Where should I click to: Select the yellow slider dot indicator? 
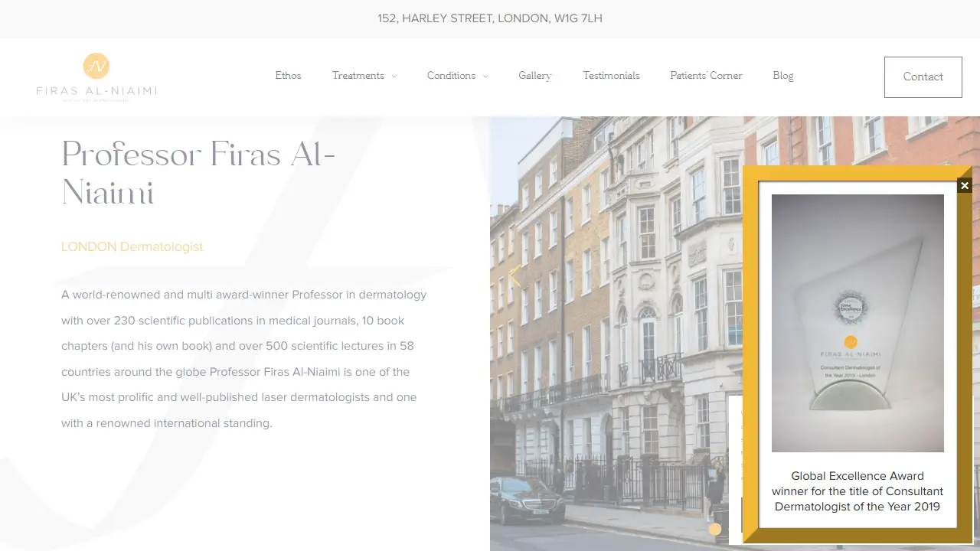[x=715, y=529]
